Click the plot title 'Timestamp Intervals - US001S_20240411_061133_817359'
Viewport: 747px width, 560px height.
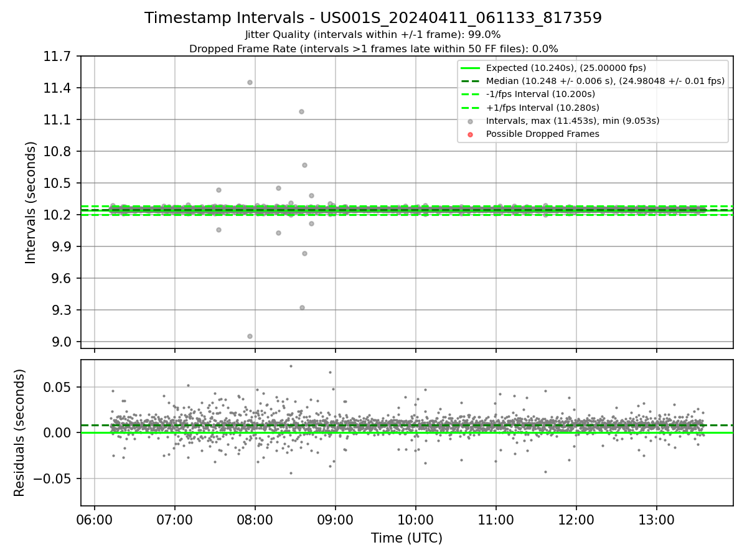[x=373, y=18]
